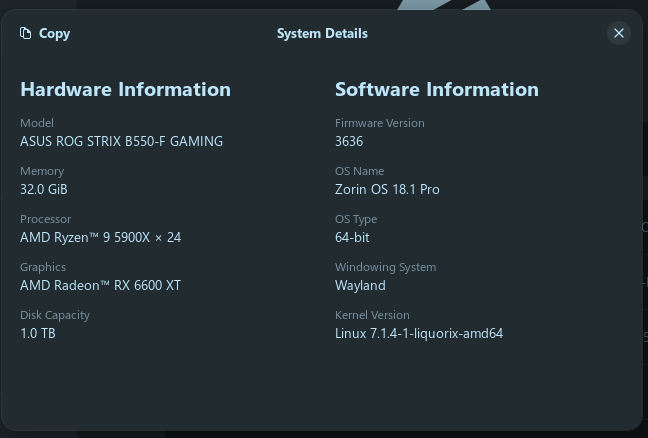
Task: Click the Disk Capacity label
Action: (55, 315)
